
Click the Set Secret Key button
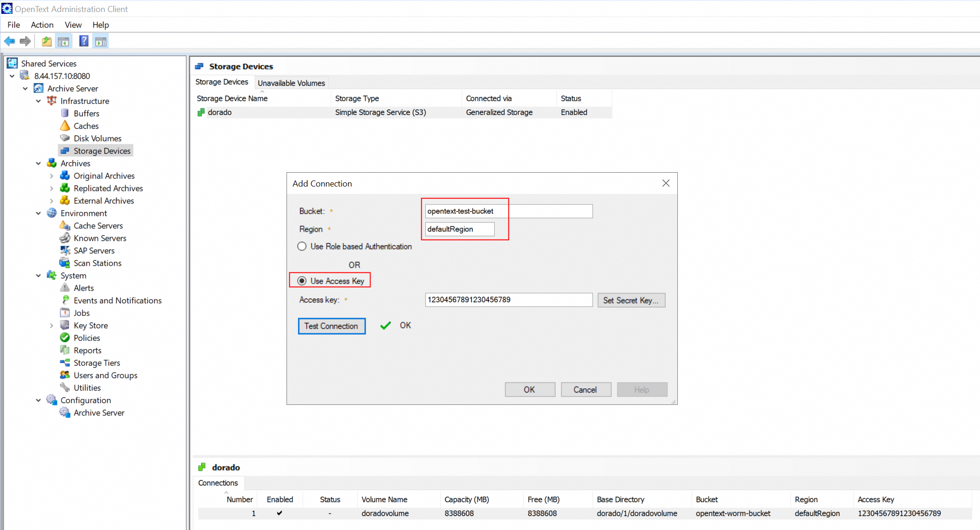click(x=631, y=300)
